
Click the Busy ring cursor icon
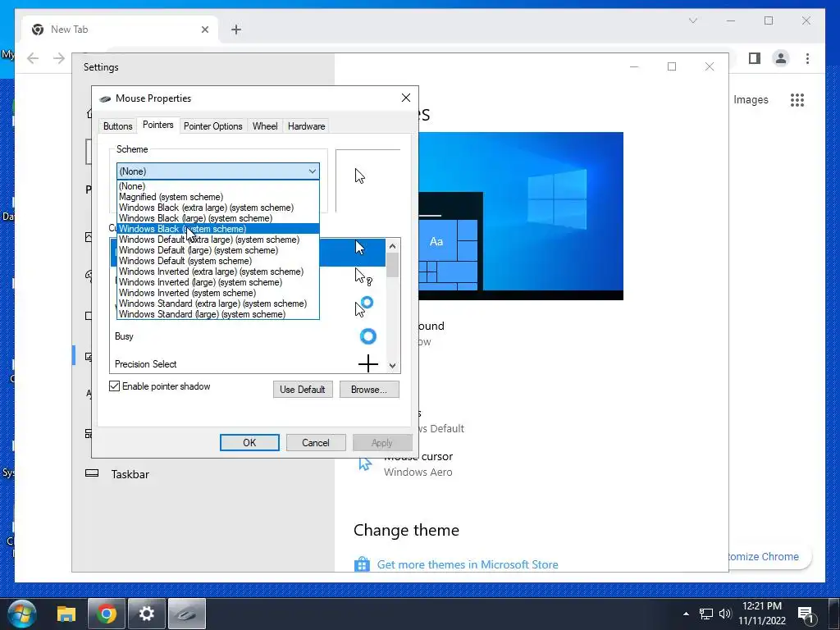point(368,336)
